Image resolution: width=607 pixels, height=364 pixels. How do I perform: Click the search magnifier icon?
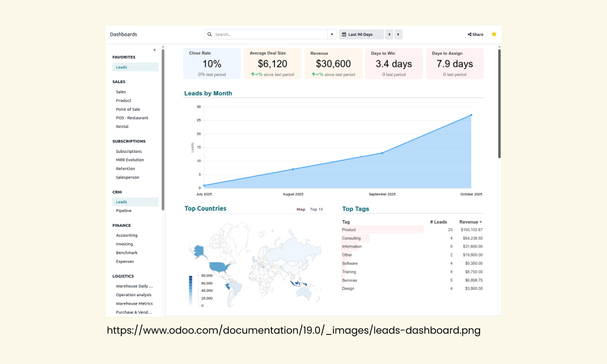[209, 35]
